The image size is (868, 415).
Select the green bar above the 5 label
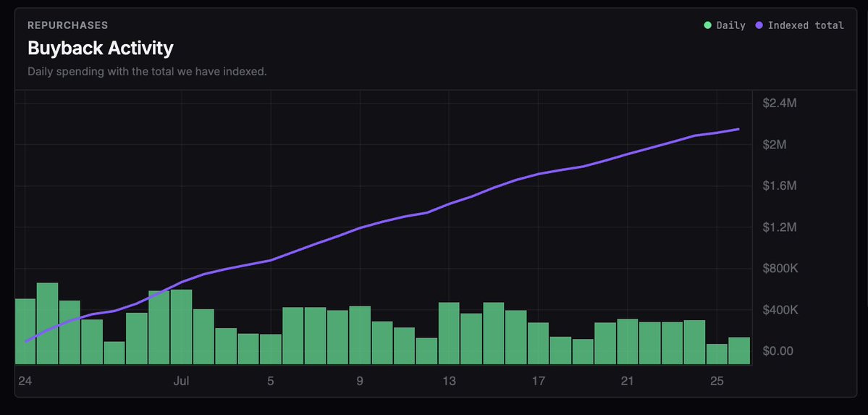point(271,349)
